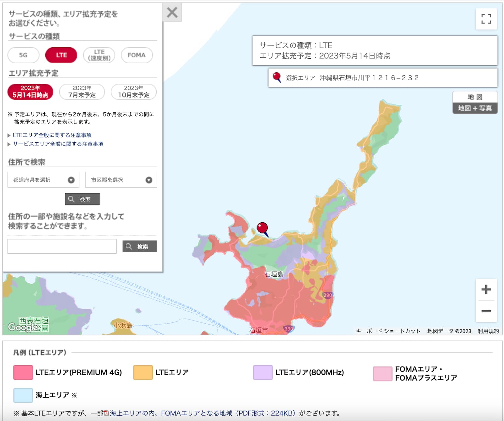Toggle fullscreen map view

(486, 19)
